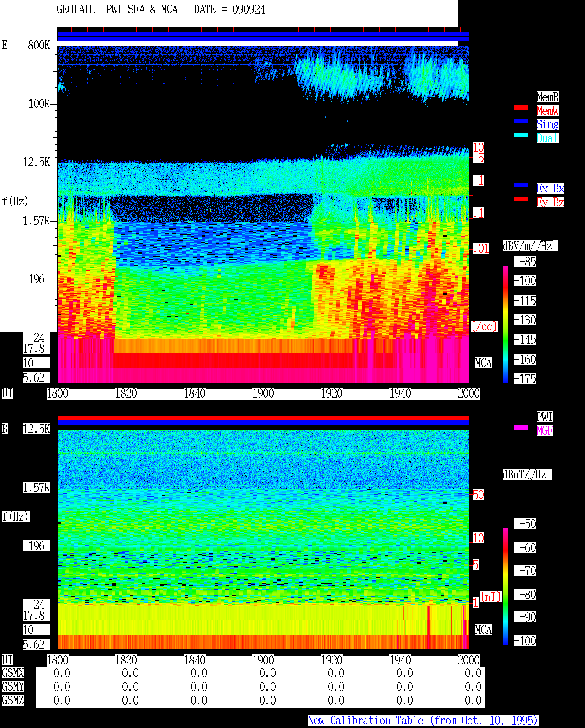Image resolution: width=585 pixels, height=728 pixels.
Task: Click the blue Sing legend swatch
Action: pyautogui.click(x=521, y=121)
